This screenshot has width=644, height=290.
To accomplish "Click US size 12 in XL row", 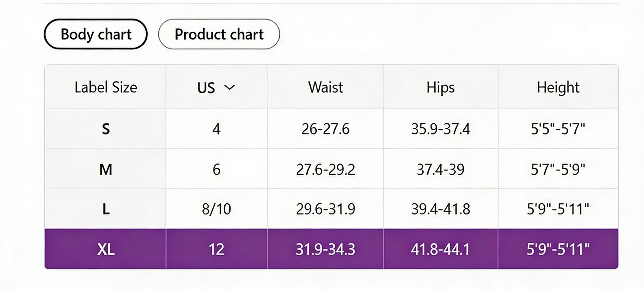I will pyautogui.click(x=216, y=249).
